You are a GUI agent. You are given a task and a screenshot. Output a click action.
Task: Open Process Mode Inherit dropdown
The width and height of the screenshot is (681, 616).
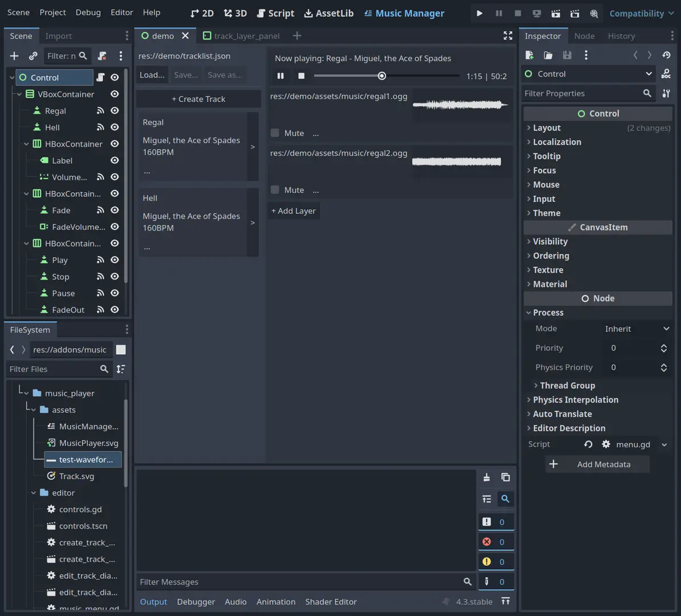637,329
